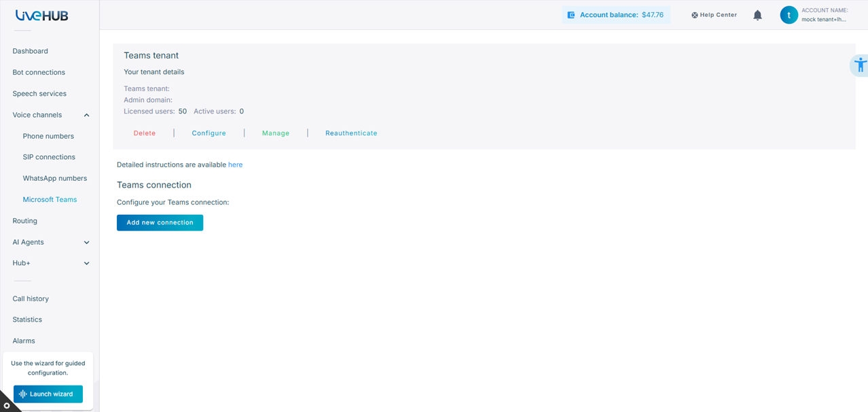This screenshot has height=412, width=868.
Task: Click Reauthenticate for Teams tenant
Action: click(x=351, y=133)
